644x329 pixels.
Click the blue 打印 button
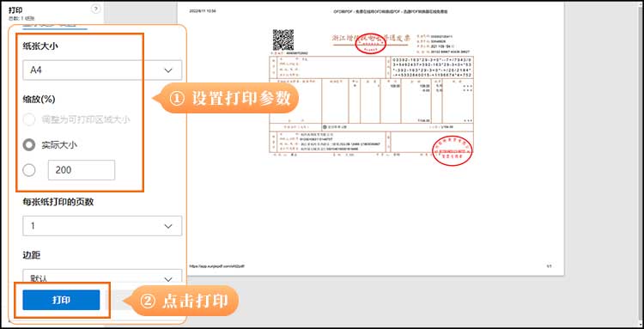61,300
